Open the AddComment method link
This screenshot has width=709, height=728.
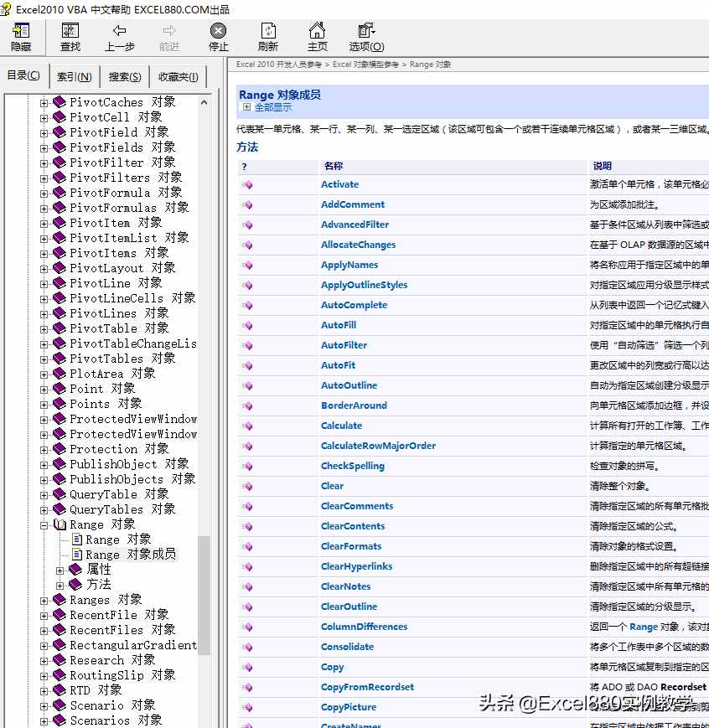(x=353, y=204)
